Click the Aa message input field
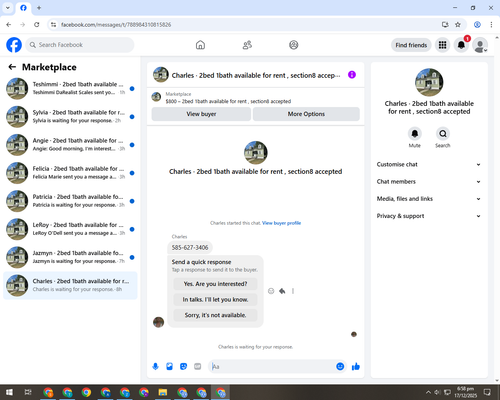Screen dimensions: 500x400 pyautogui.click(x=273, y=367)
